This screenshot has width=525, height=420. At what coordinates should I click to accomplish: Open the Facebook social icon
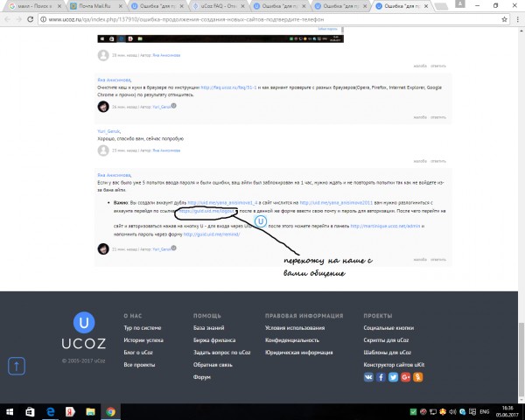click(381, 377)
